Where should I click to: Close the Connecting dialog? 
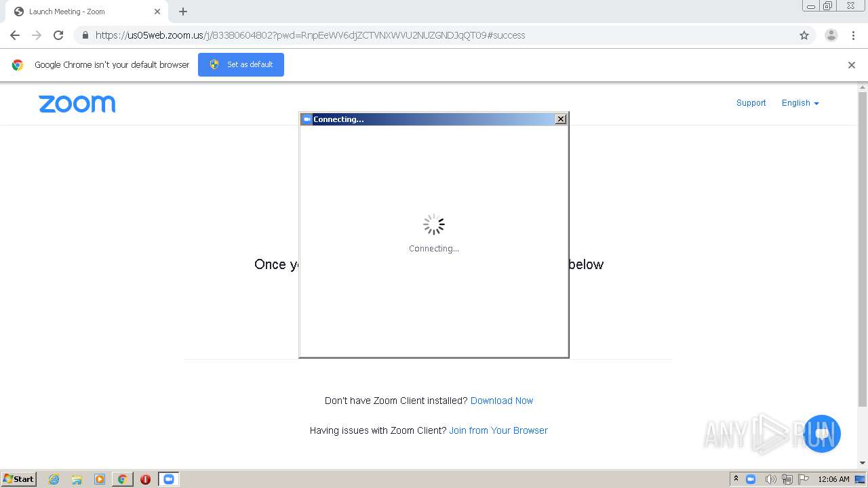[x=561, y=119]
